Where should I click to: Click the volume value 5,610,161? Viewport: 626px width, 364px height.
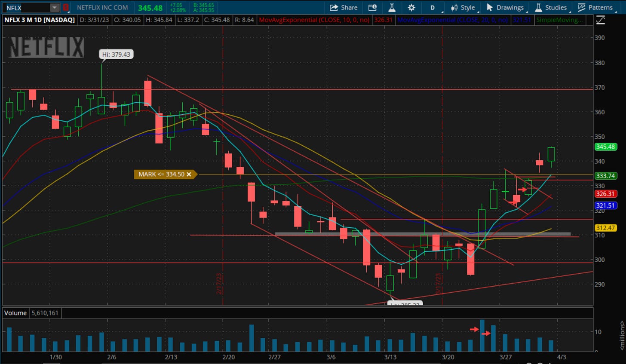tap(45, 313)
